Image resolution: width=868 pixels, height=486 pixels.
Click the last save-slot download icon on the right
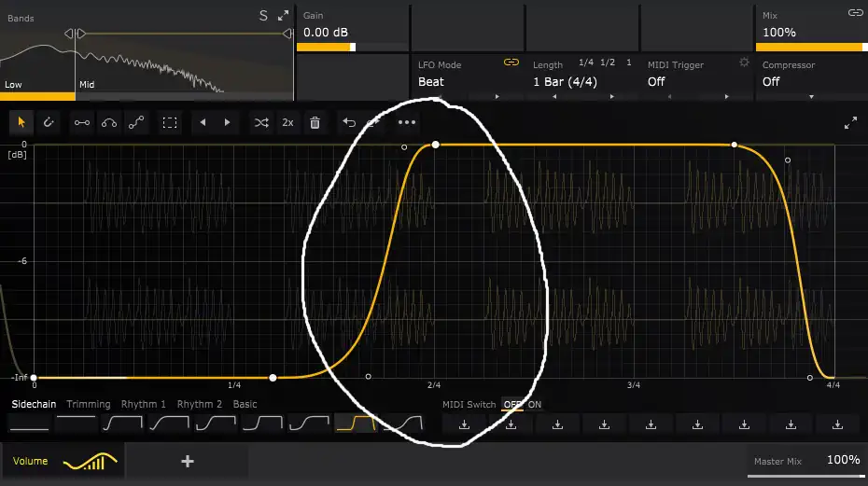coord(837,424)
